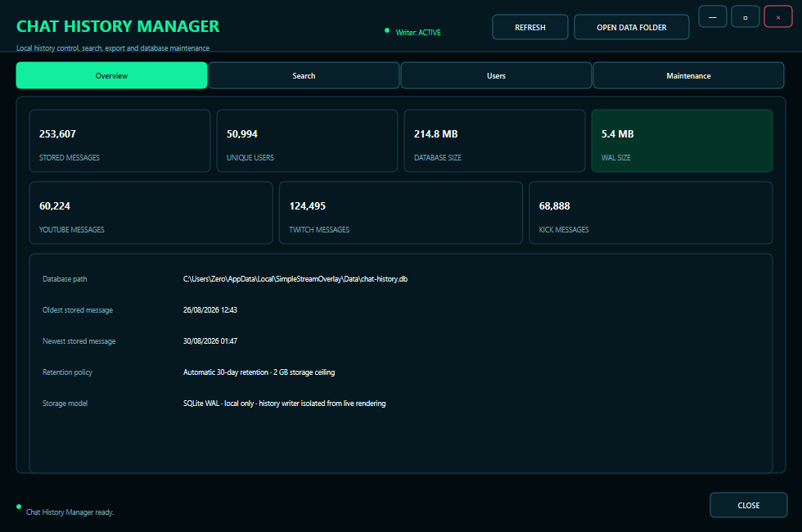The height and width of the screenshot is (532, 802).
Task: Go to the Maintenance tab
Action: (x=688, y=75)
